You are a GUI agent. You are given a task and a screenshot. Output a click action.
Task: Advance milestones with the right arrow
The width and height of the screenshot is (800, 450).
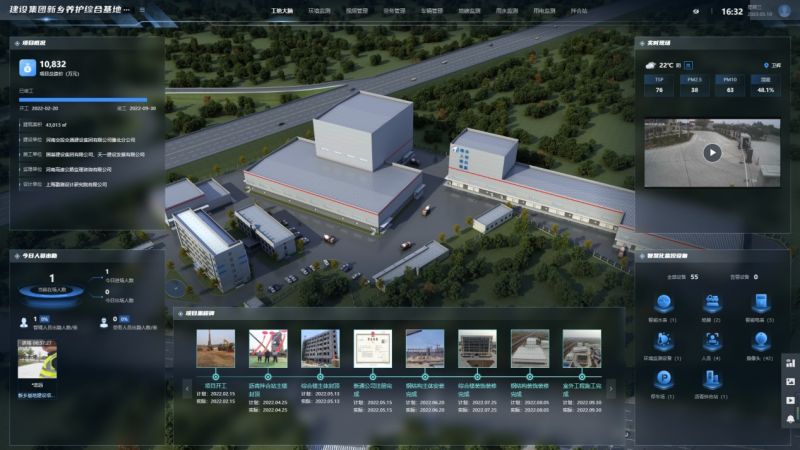click(x=610, y=385)
